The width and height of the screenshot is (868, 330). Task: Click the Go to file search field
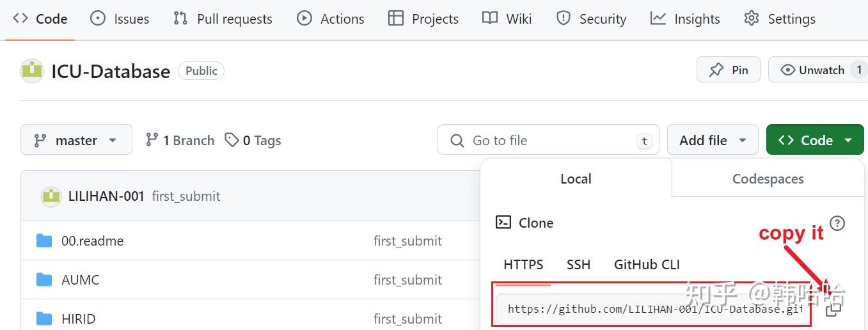(x=548, y=140)
